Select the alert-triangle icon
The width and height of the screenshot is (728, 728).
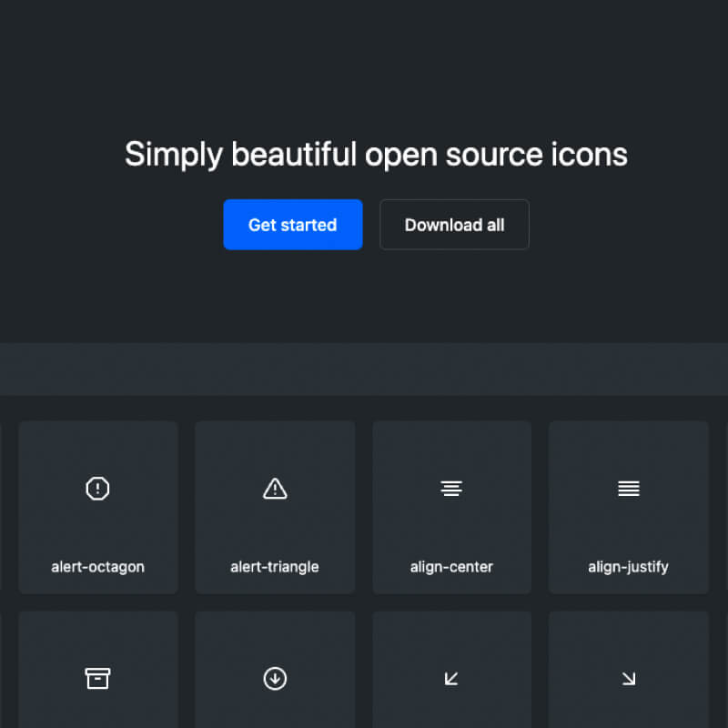point(275,489)
